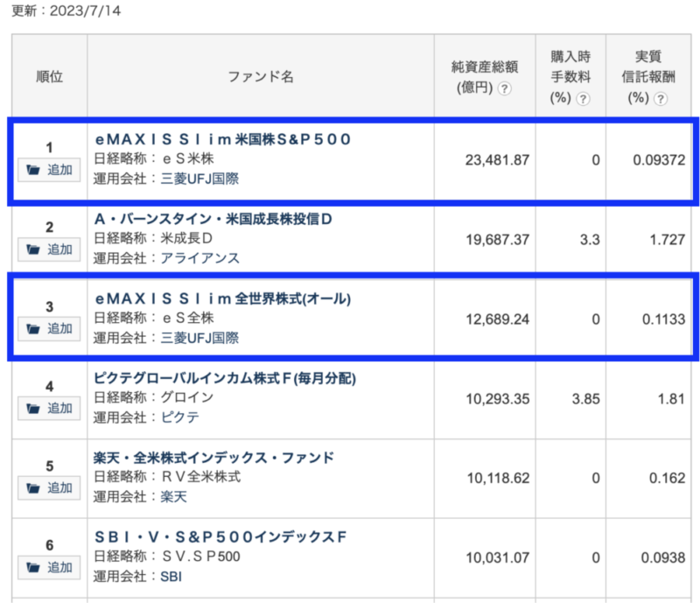
Task: Click help icon beside 購入時手数料 header
Action: pos(583,99)
